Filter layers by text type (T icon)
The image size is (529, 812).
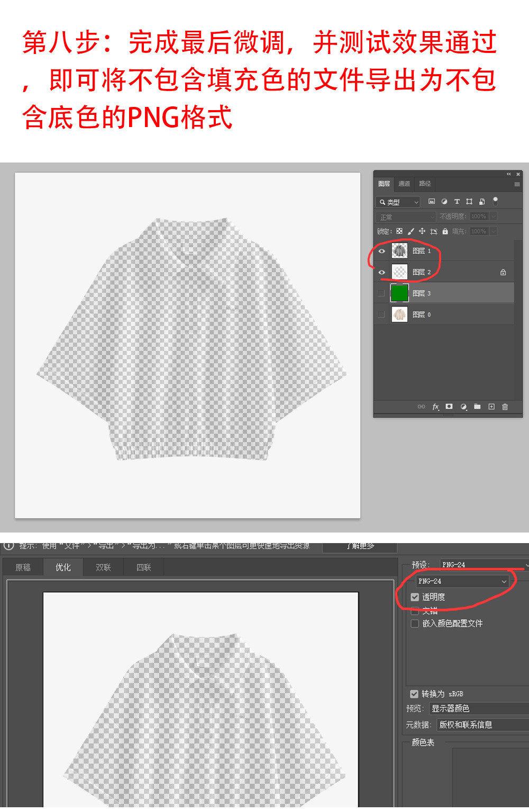[457, 202]
